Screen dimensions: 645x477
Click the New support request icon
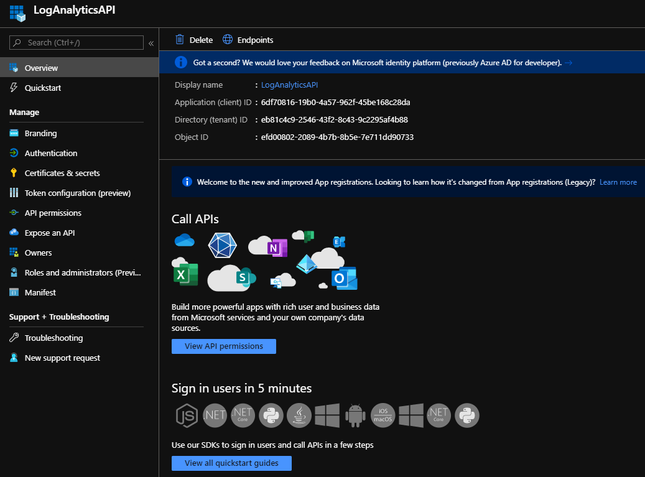[x=14, y=357]
